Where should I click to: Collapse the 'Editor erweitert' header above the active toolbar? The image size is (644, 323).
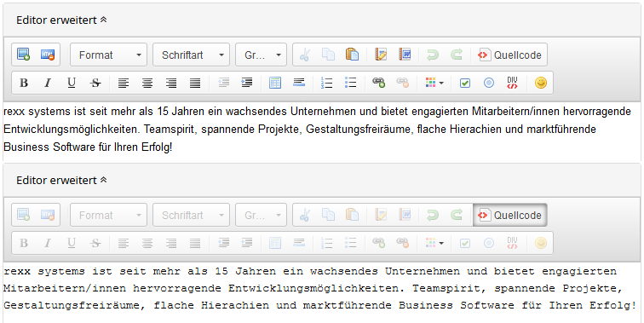coord(61,20)
